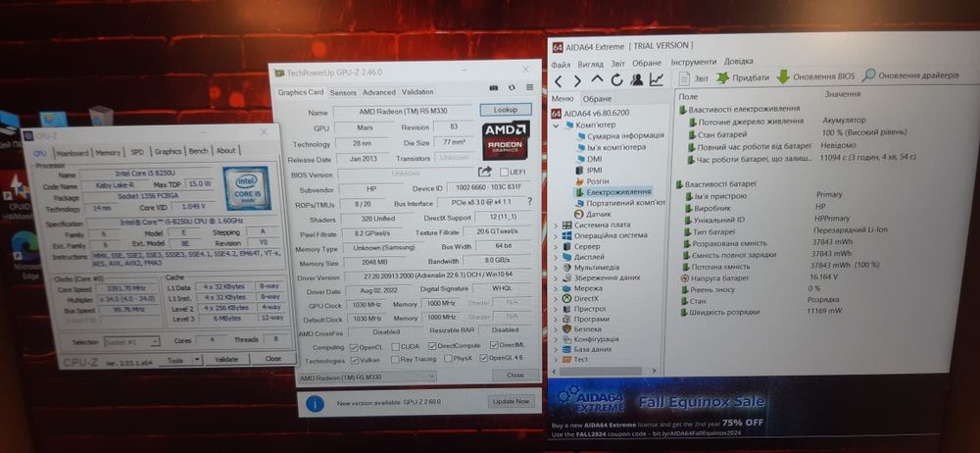Image resolution: width=980 pixels, height=453 pixels.
Task: Go forward in AIDA64 navigation
Action: 578,80
